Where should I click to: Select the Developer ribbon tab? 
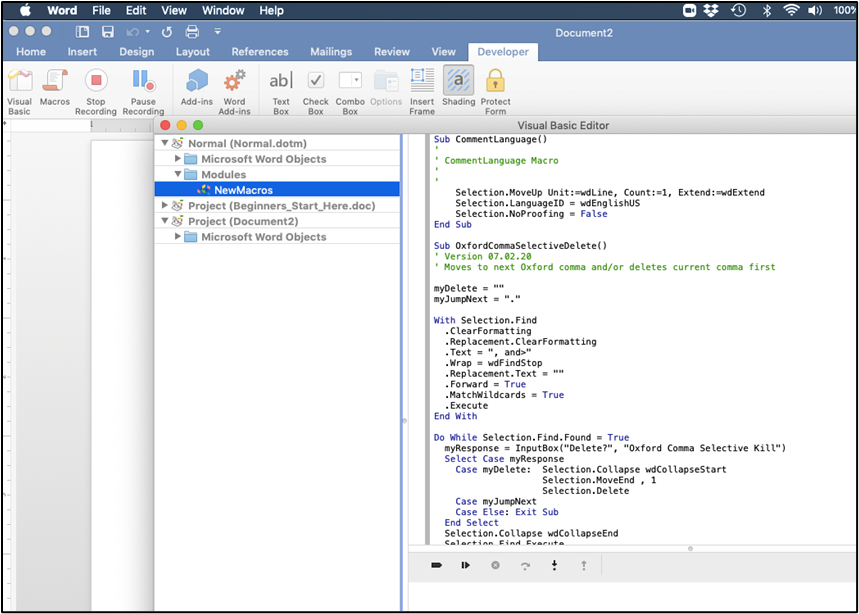[x=503, y=51]
